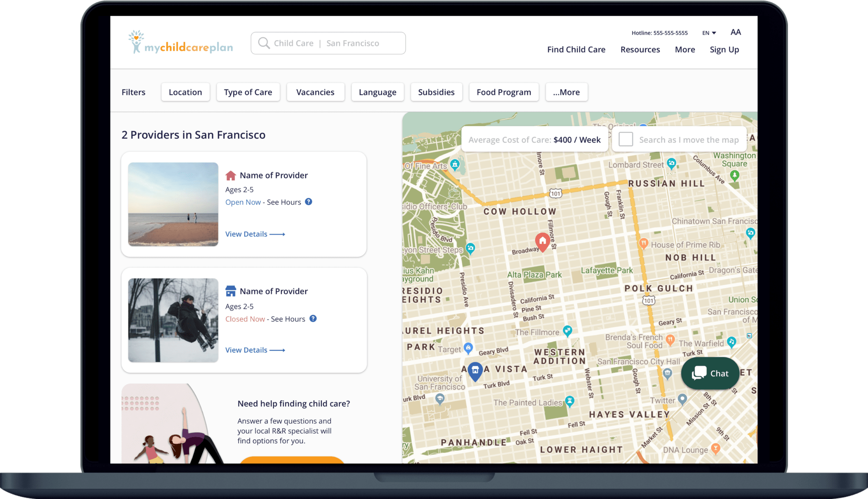This screenshot has width=868, height=499.
Task: Click Sign Up button in navigation
Action: 725,49
